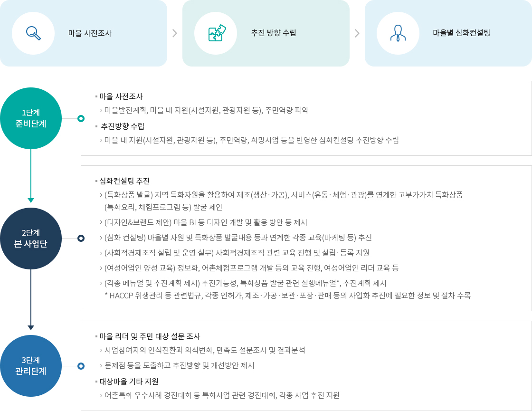The image size is (532, 411).
Task: Click the person icon for 마을별 심화컨설팅
Action: [398, 33]
